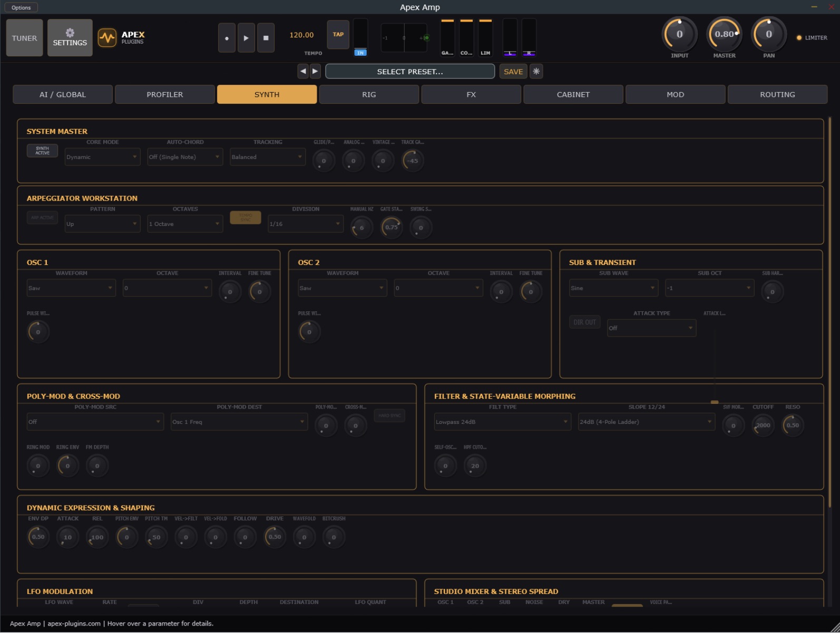
Task: Click the vertical scrollbar of the synth panel
Action: coord(830,313)
